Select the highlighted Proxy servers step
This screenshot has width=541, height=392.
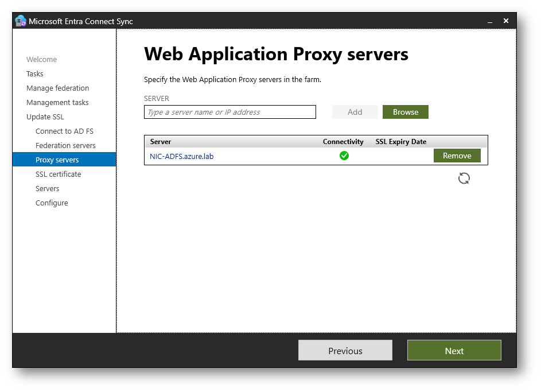[x=57, y=160]
